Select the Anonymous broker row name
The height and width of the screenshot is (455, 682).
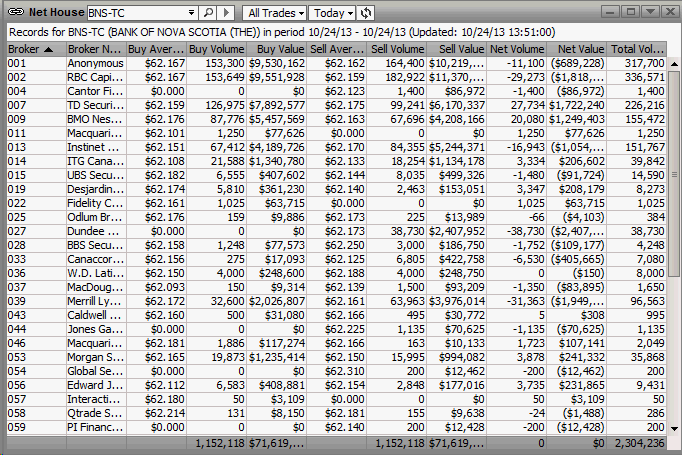coord(95,64)
